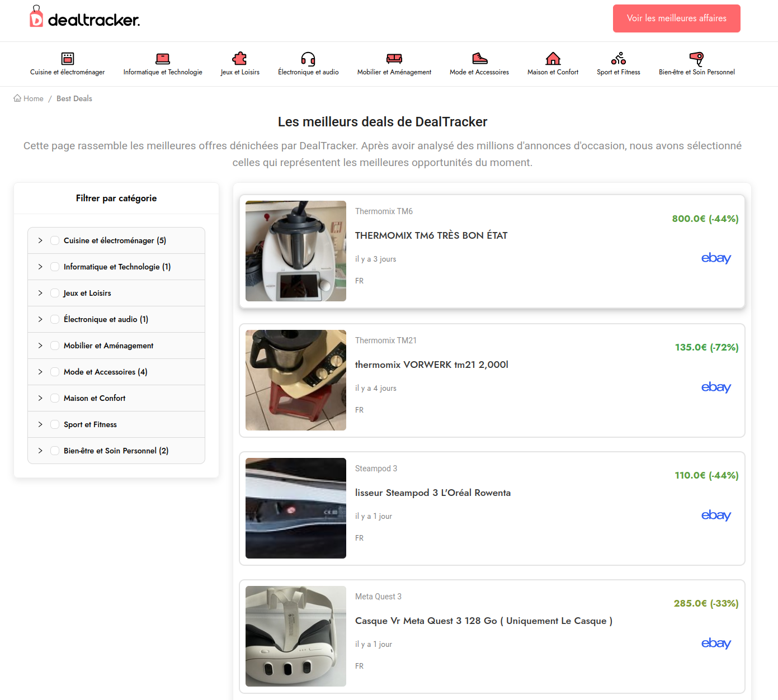Screen dimensions: 778x700
Task: Open the Électronique et audio headphones icon
Action: [308, 59]
